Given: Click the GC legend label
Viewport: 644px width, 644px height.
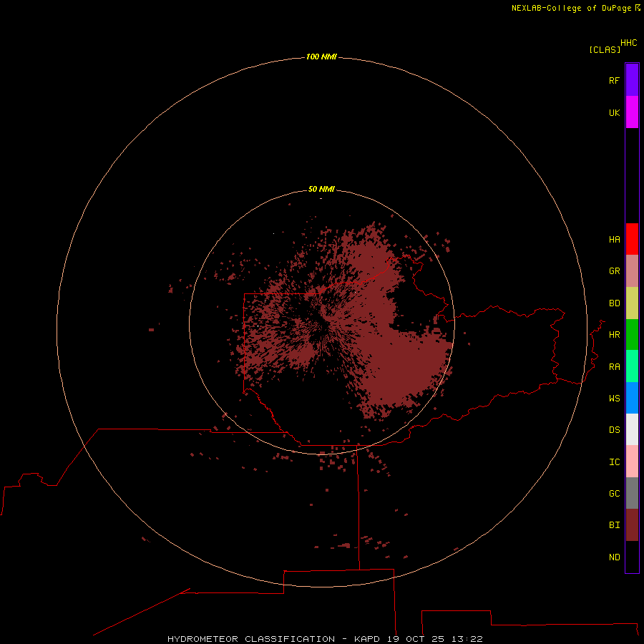Looking at the screenshot, I should [614, 493].
